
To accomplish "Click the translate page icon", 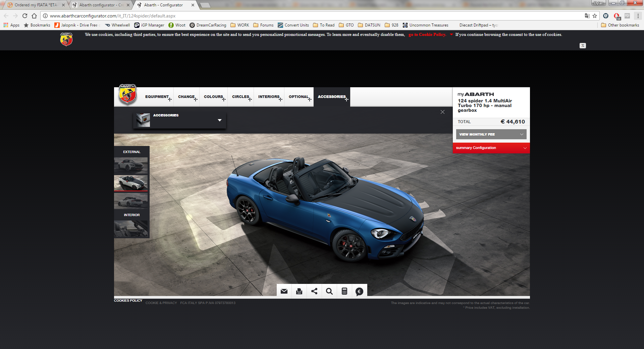I will 587,16.
